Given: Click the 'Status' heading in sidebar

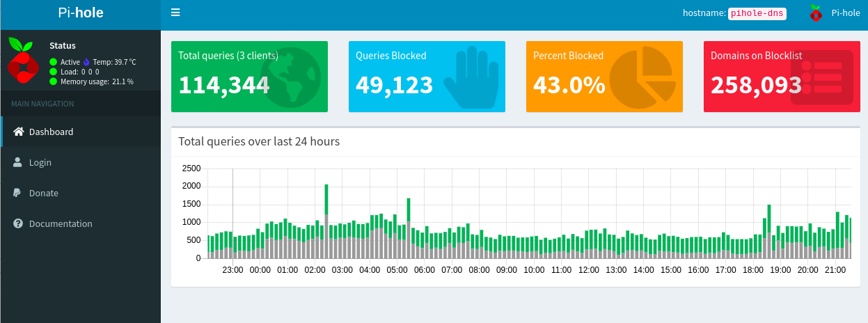Looking at the screenshot, I should point(62,45).
